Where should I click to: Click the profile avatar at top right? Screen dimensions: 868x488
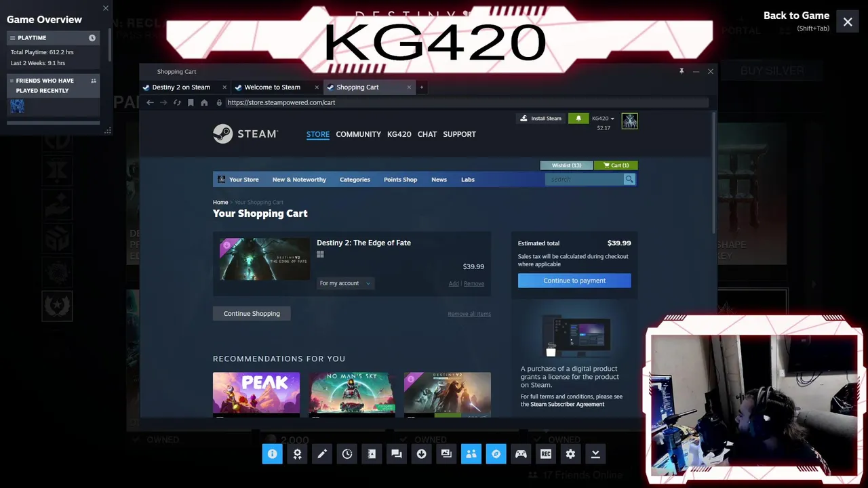tap(629, 121)
